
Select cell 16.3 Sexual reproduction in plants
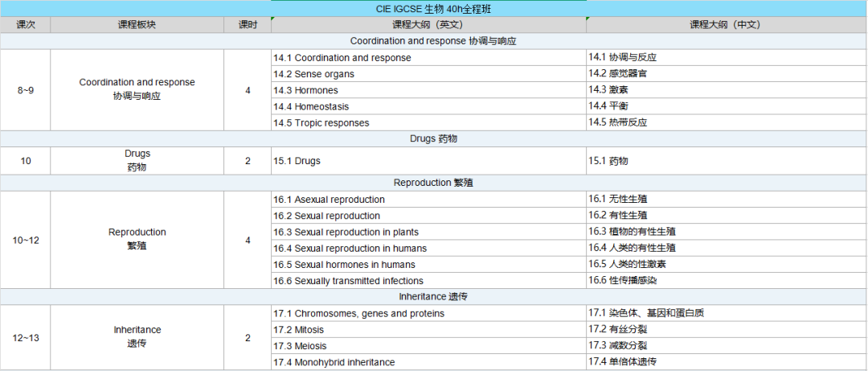coord(428,232)
